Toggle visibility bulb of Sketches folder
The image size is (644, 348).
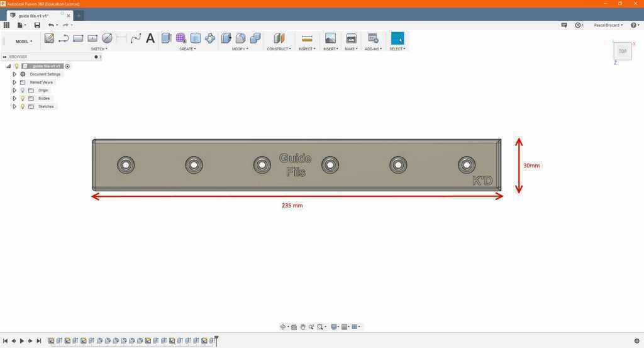pyautogui.click(x=23, y=106)
